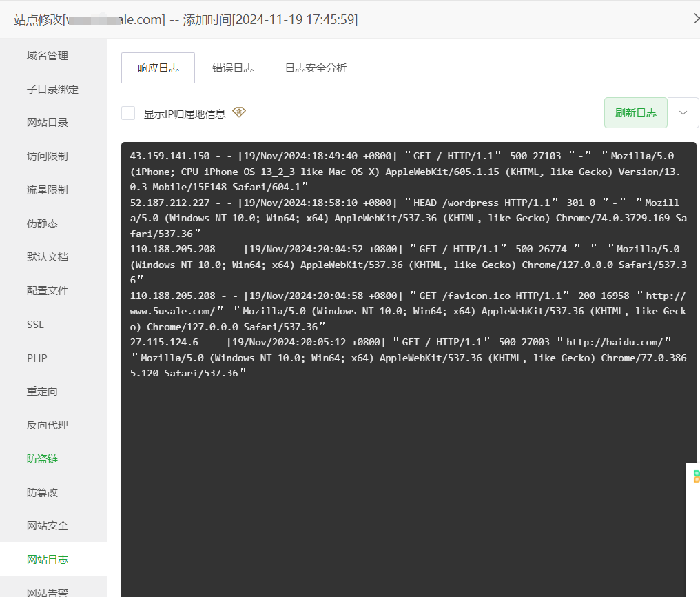
Task: Open 域名管理 in sidebar
Action: [x=48, y=56]
